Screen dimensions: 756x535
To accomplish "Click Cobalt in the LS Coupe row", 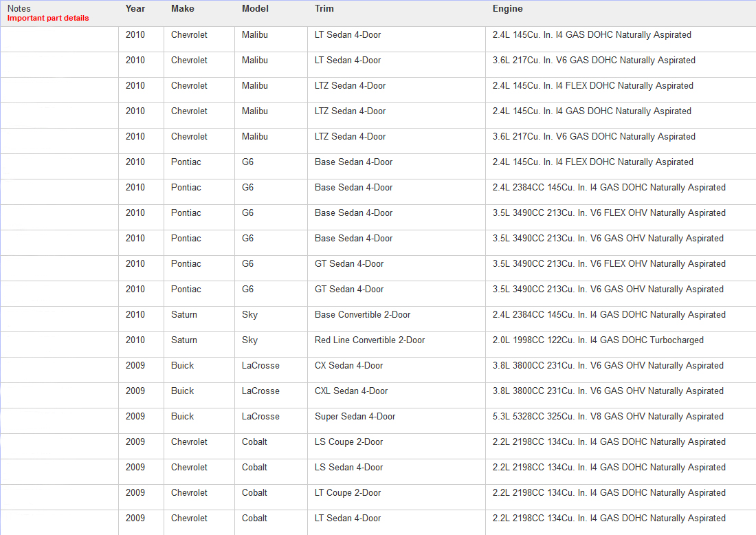I will tap(254, 442).
